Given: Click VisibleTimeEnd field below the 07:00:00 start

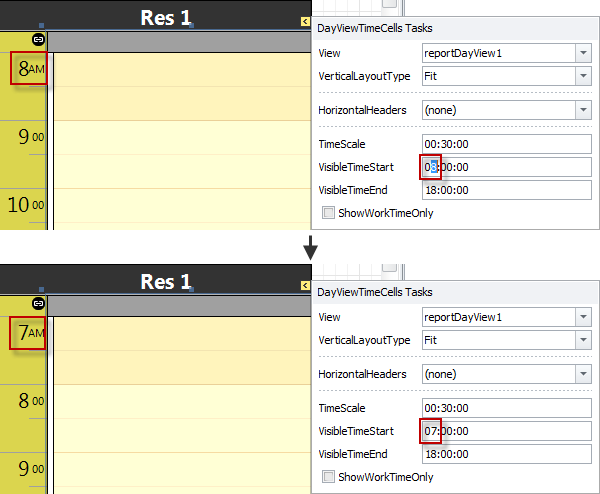Looking at the screenshot, I should click(x=506, y=454).
